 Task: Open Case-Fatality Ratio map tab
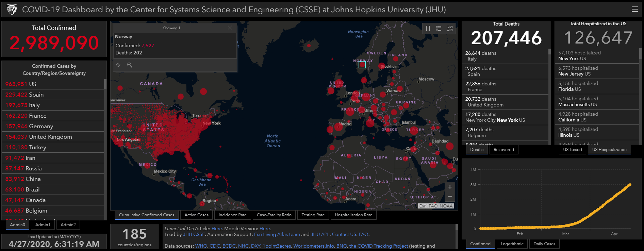pyautogui.click(x=274, y=215)
